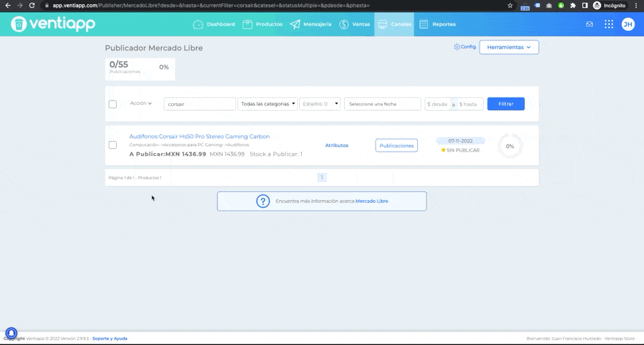Open the JH user avatar menu
The image size is (644, 345).
click(x=628, y=24)
